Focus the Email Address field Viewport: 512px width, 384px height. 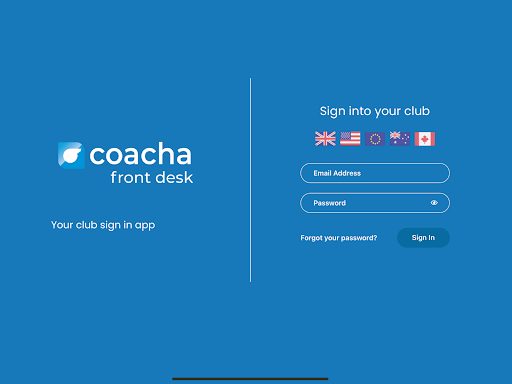[x=375, y=173]
